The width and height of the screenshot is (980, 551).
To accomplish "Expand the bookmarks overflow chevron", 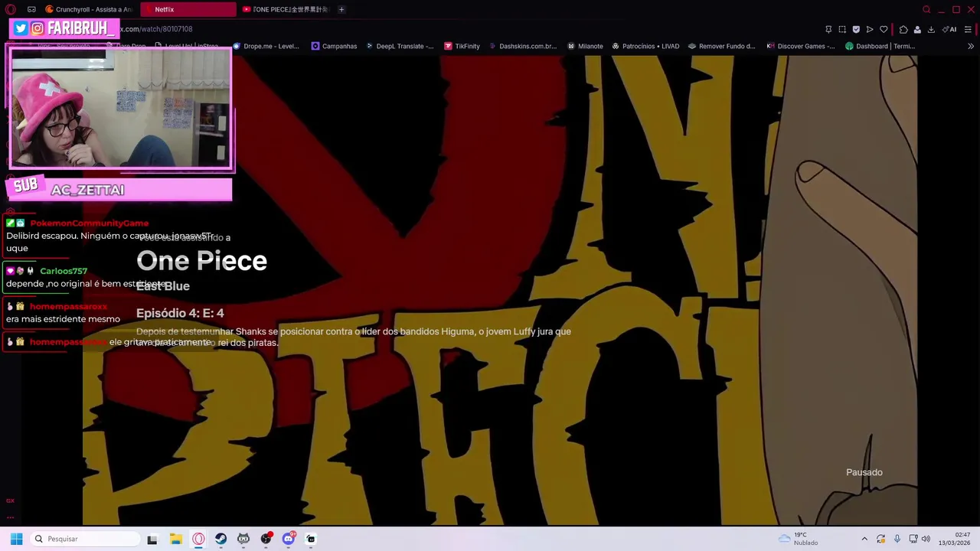I will [971, 46].
